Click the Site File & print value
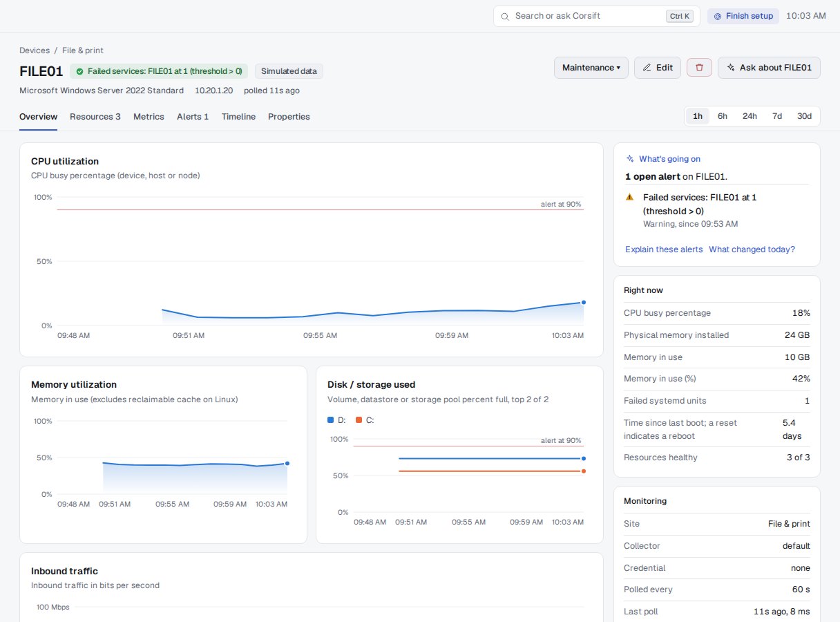840x622 pixels. [789, 524]
